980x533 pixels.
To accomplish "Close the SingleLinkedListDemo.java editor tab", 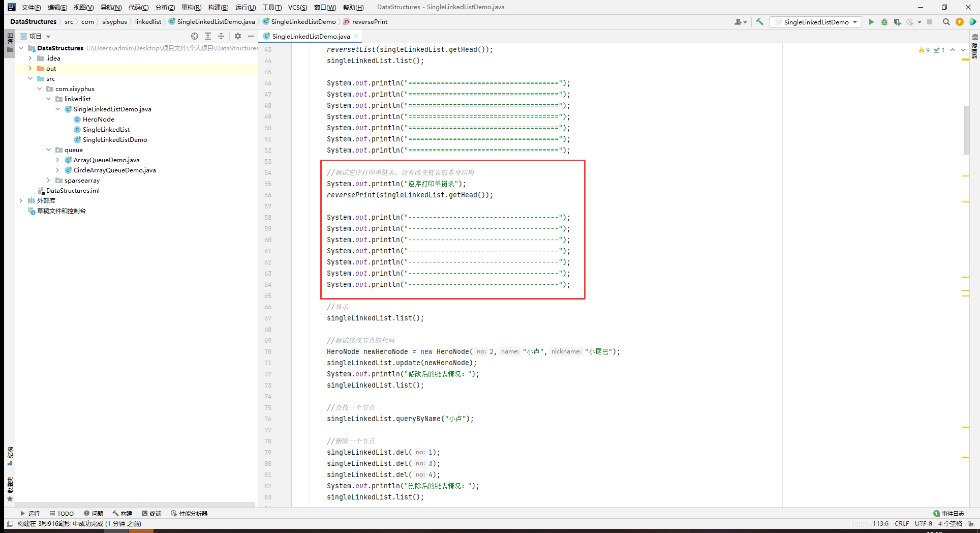I will pos(356,36).
